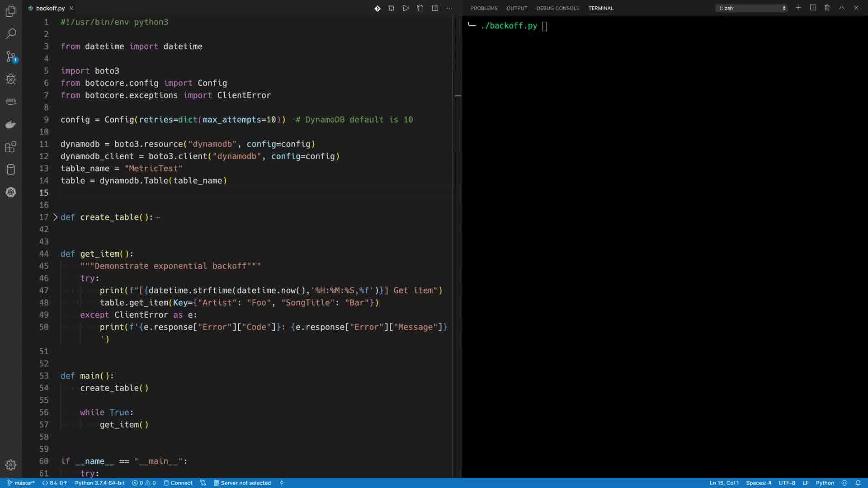Open editor More Actions ellipsis menu
This screenshot has width=868, height=488.
449,8
